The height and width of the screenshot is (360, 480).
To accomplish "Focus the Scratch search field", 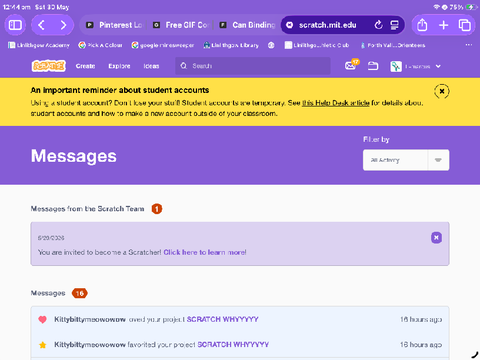I will [253, 66].
